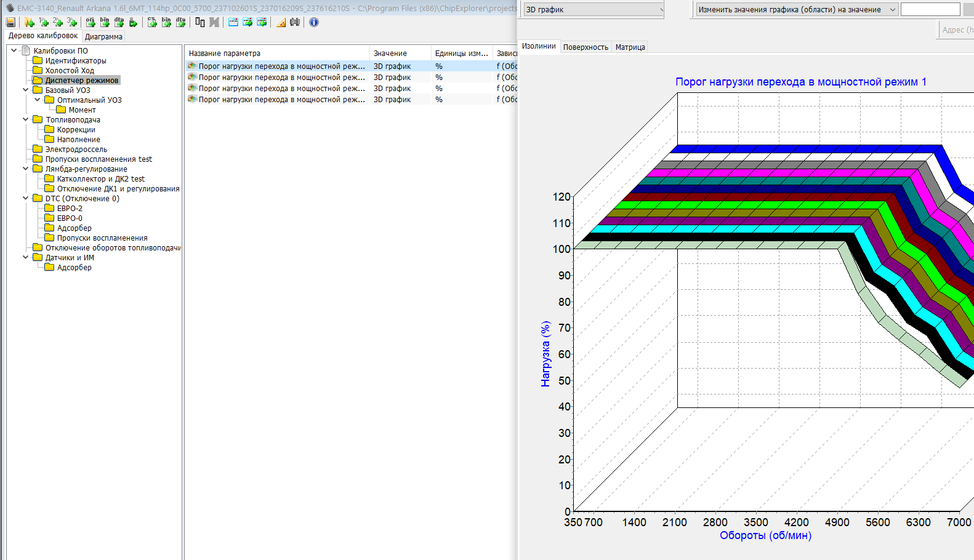Switch to the 'Поверхность' tab

point(586,47)
